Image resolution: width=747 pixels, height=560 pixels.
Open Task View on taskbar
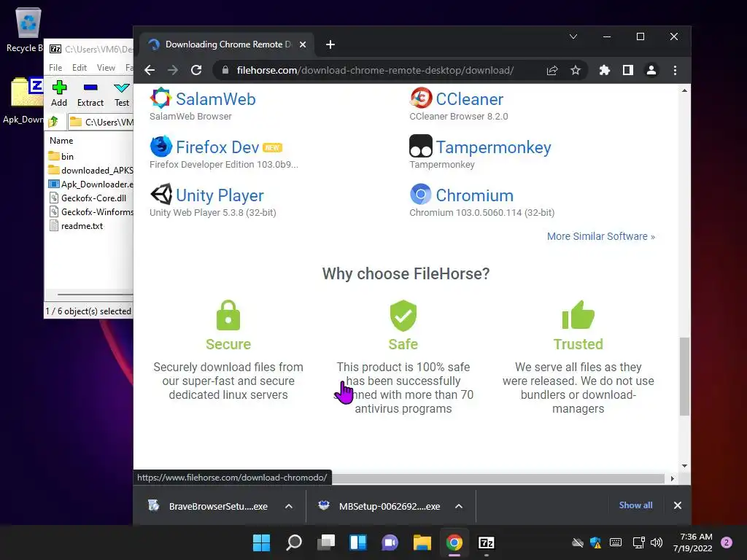click(x=326, y=542)
